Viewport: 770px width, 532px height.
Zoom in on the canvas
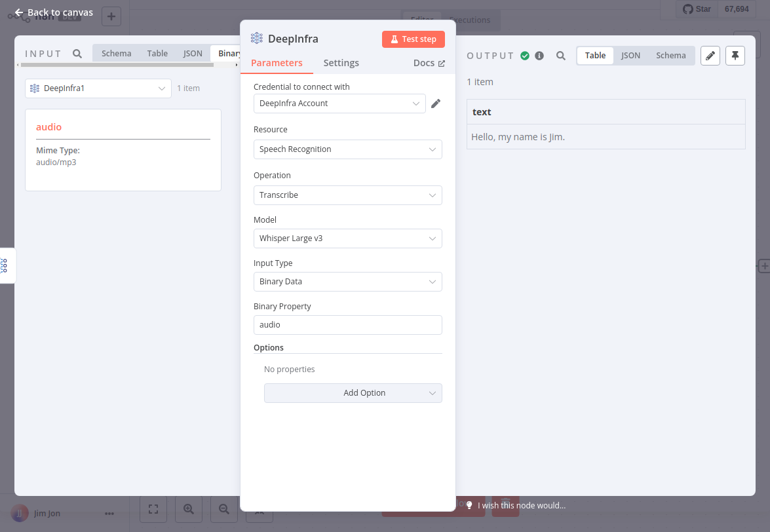pos(189,509)
